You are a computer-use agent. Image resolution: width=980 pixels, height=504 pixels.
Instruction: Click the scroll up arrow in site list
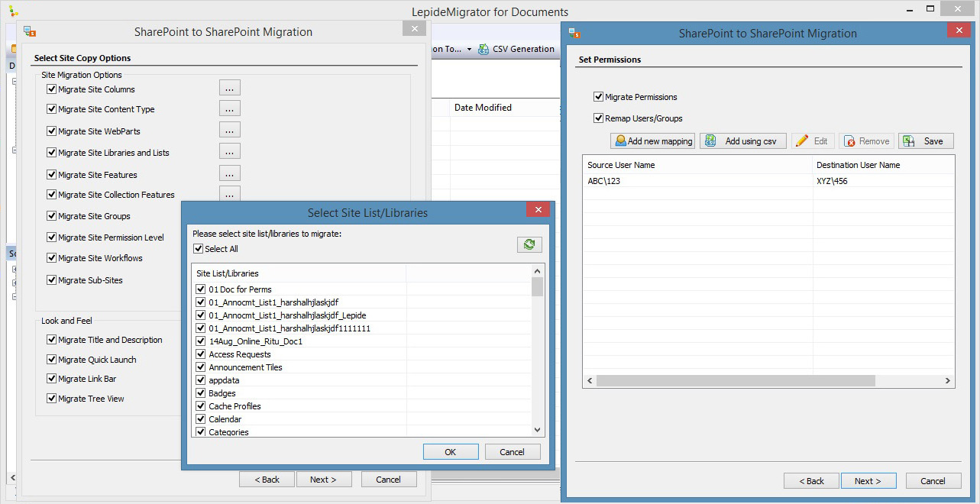[537, 271]
